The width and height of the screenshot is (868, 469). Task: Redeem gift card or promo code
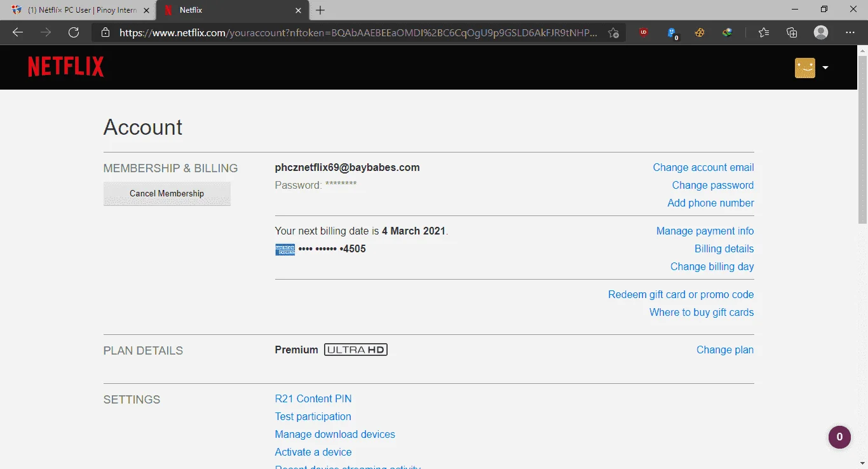[681, 295]
